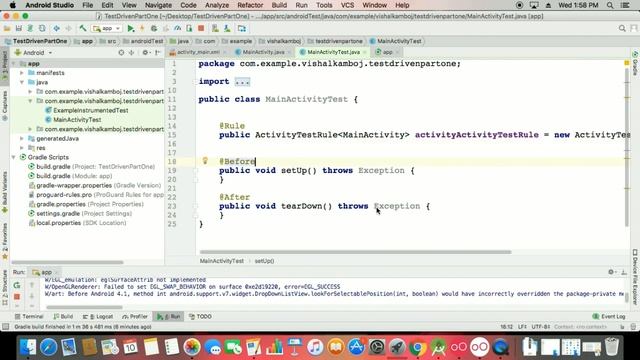Open the Navigate menu

pos(158,5)
